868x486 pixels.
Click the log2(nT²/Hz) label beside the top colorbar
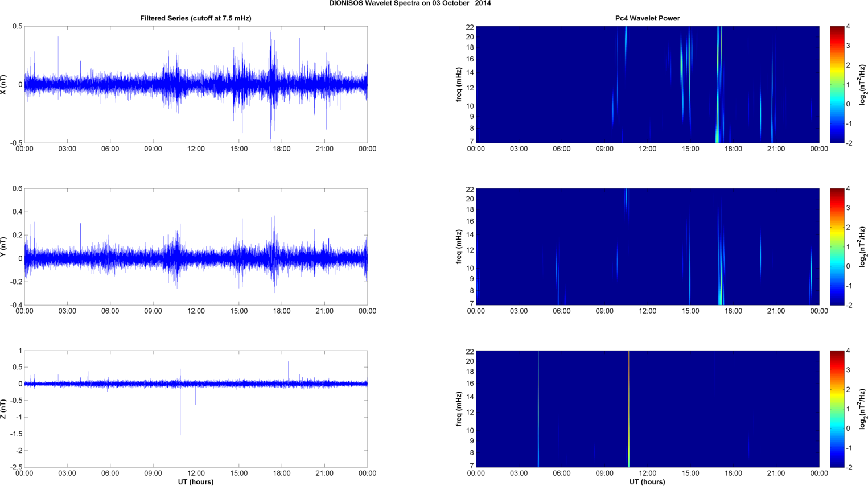click(863, 85)
